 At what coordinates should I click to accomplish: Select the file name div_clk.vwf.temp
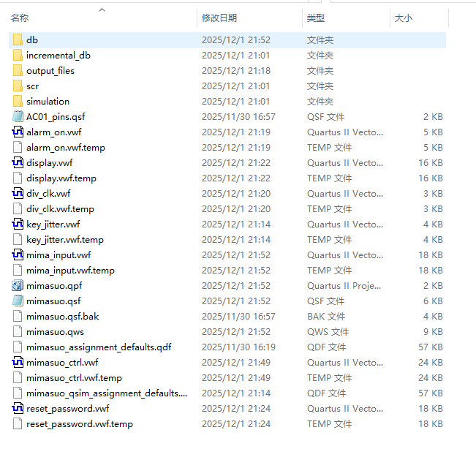pos(60,209)
